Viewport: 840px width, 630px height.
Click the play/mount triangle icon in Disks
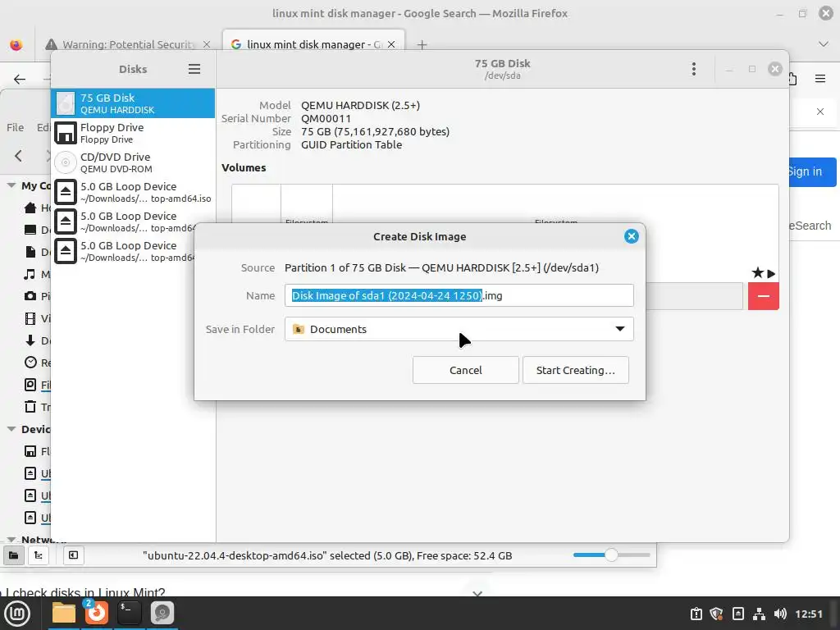(x=771, y=274)
